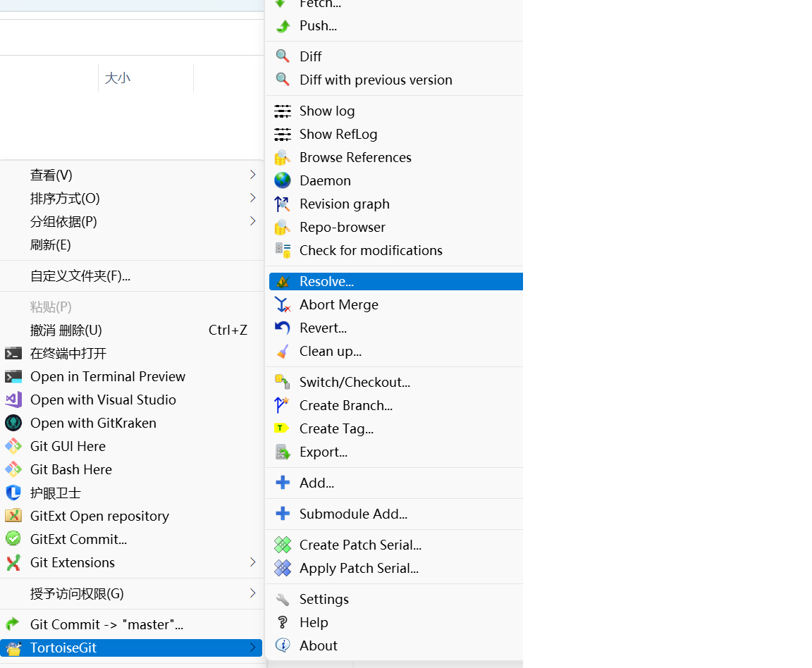Click the Show RefLog icon
The image size is (812, 668).
[283, 134]
